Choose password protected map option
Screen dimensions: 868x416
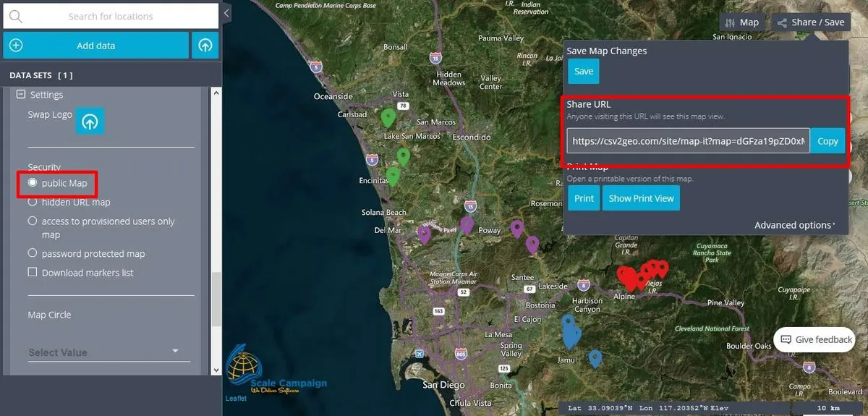pos(33,253)
